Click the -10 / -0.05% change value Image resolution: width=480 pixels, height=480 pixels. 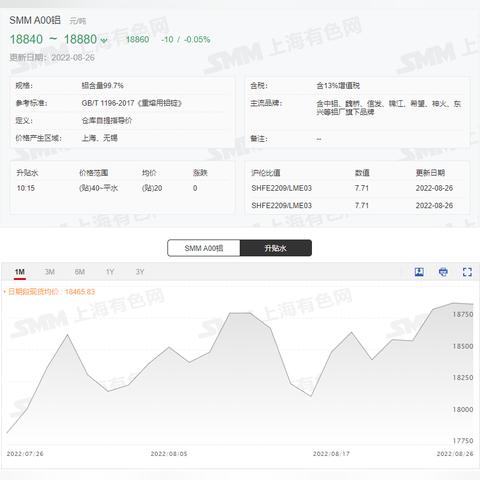(185, 39)
